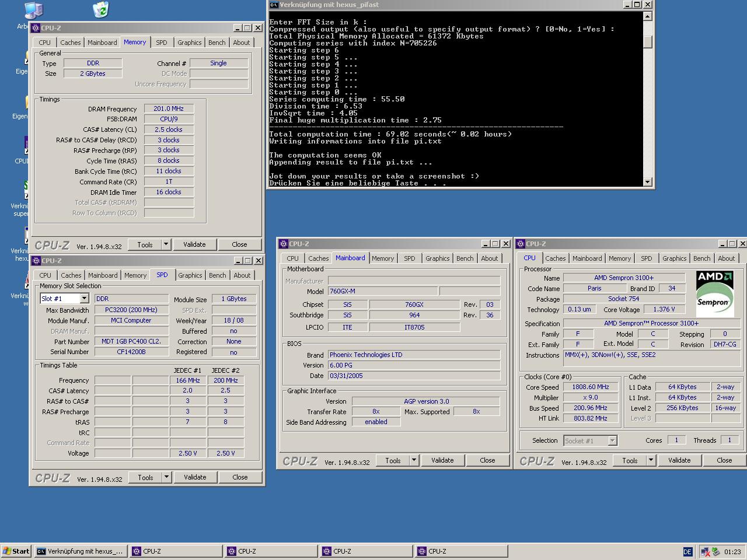Open Caches tab in Memory window
This screenshot has height=560, width=747.
71,43
